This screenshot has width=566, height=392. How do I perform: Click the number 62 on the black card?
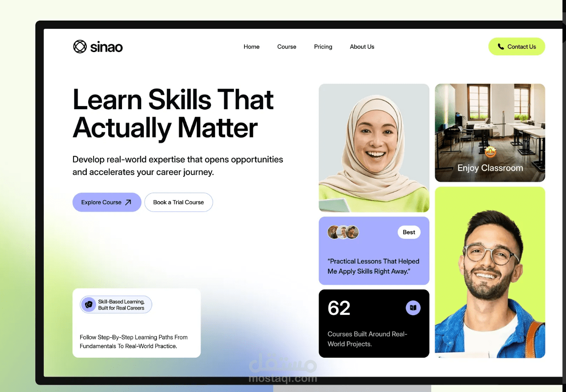[x=339, y=308]
